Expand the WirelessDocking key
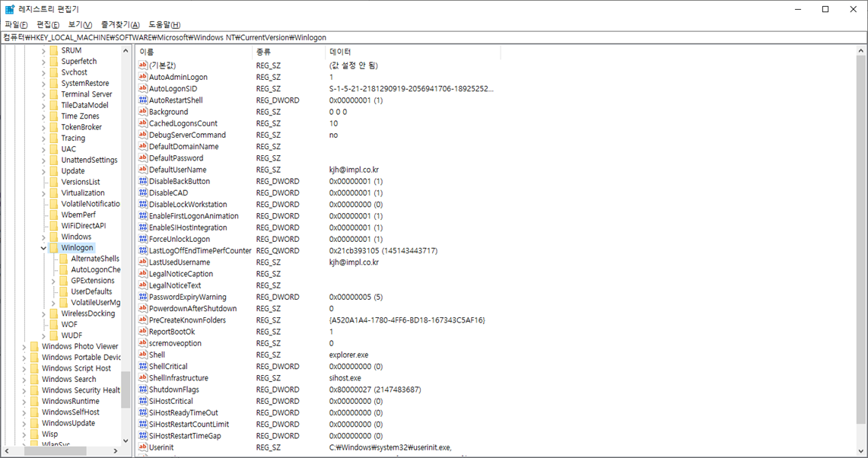 click(x=43, y=313)
